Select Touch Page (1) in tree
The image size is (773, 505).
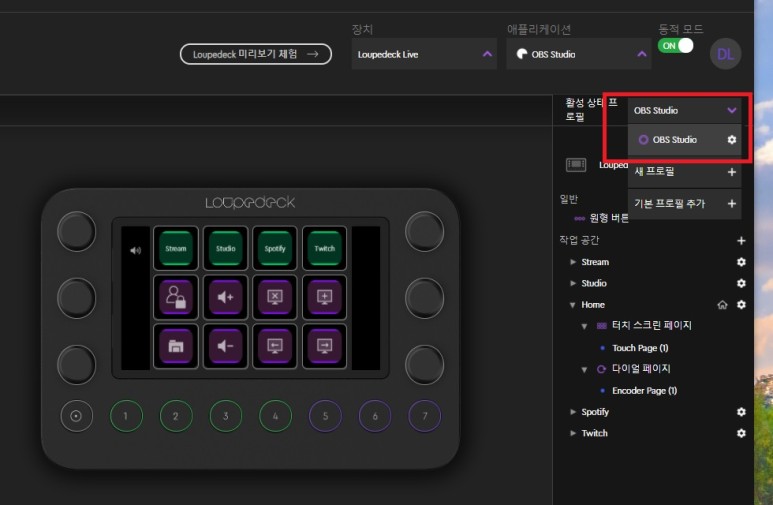(x=640, y=348)
